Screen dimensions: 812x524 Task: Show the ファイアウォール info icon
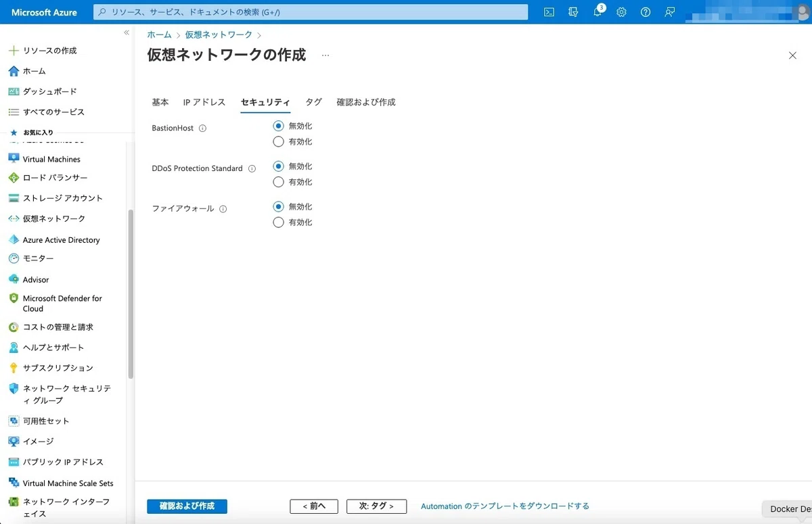tap(223, 209)
